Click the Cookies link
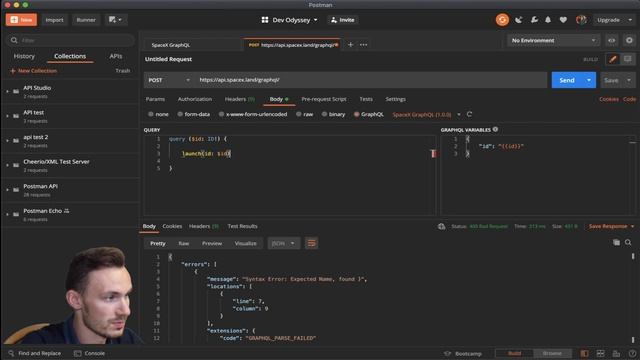Viewport: 640px width, 360px height. 609,99
